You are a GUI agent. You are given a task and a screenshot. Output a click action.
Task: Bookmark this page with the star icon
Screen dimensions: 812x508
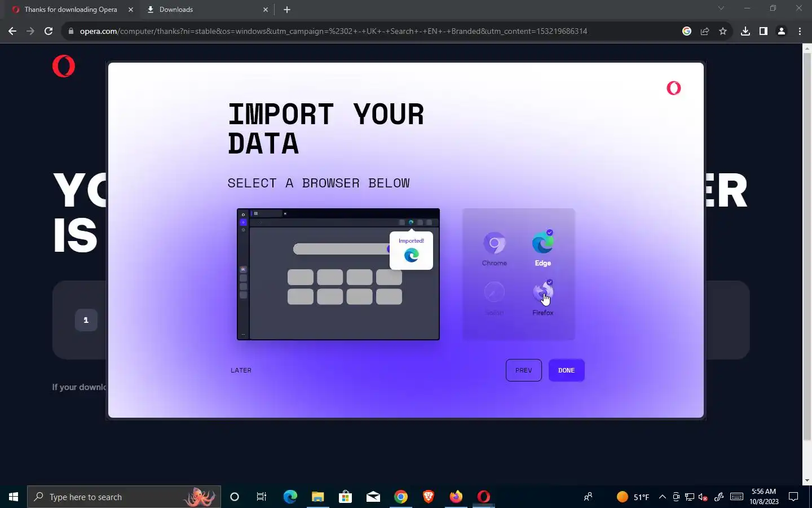point(723,31)
